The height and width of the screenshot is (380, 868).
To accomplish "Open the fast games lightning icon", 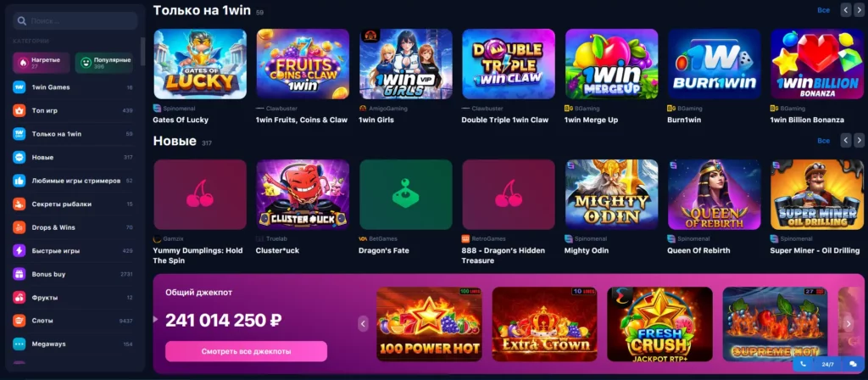I will point(19,250).
